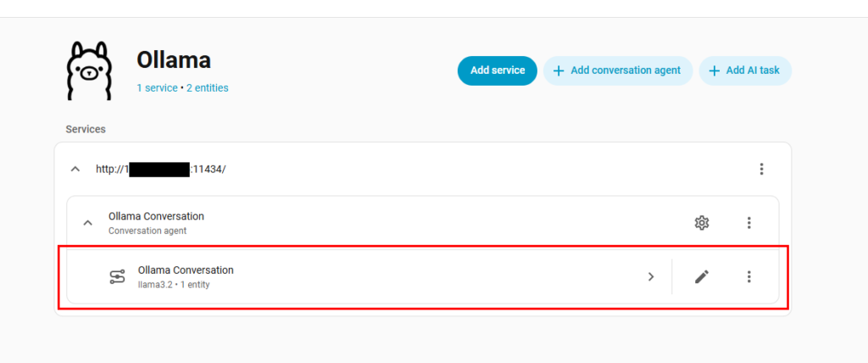Open llama3.2 entry with right chevron
868x363 pixels.
coord(651,276)
